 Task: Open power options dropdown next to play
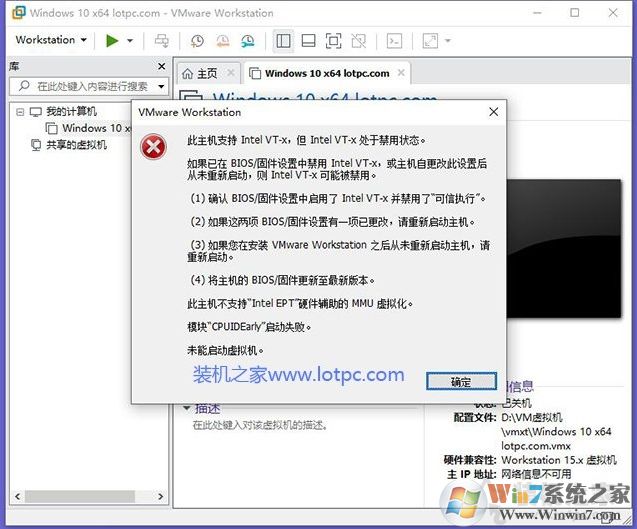point(130,41)
